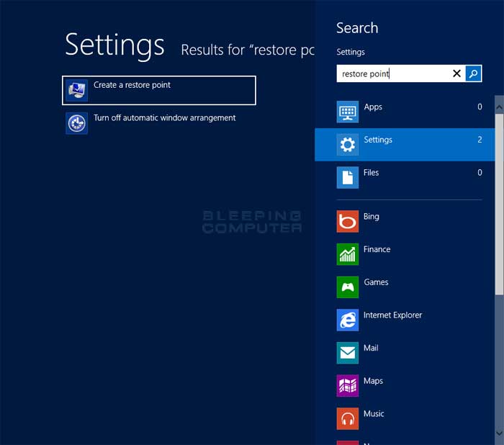Click the Bing app icon
The width and height of the screenshot is (504, 445).
point(348,222)
